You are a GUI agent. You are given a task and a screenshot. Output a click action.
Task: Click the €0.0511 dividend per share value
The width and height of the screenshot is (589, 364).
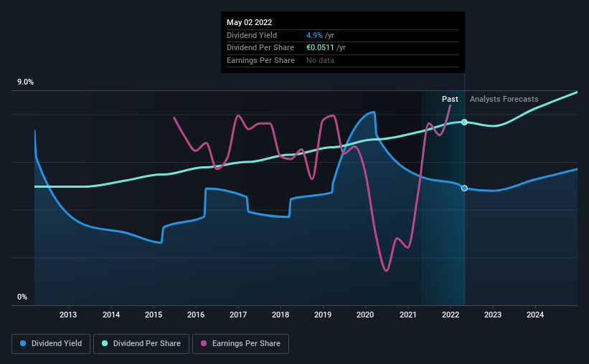[320, 48]
